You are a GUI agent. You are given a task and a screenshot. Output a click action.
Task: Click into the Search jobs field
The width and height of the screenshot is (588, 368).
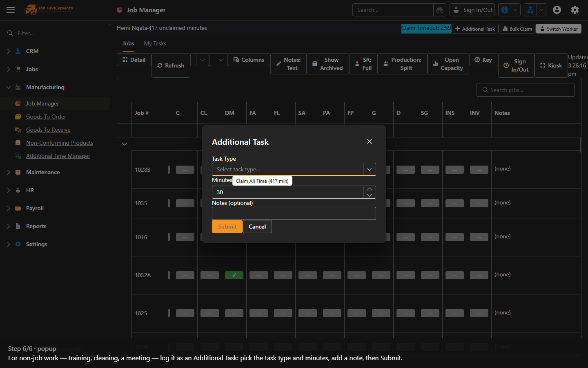coord(525,90)
